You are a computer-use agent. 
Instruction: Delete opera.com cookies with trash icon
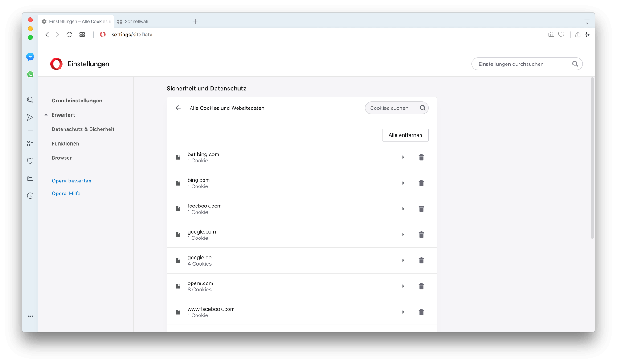421,286
